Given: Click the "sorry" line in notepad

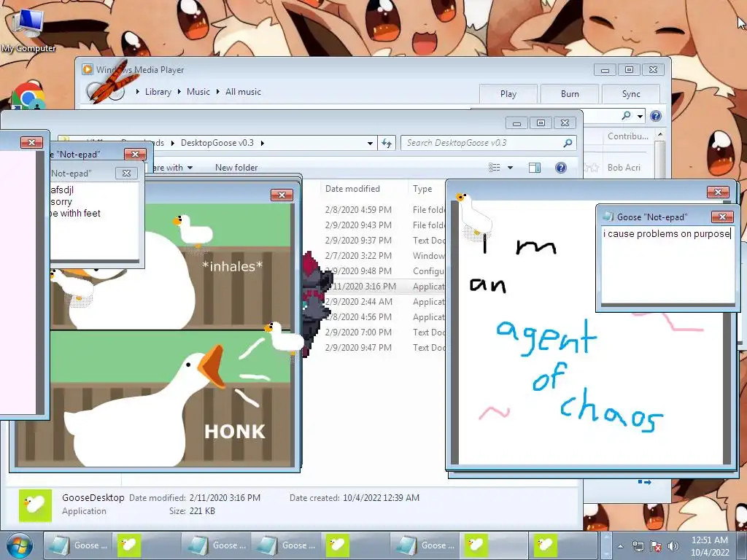Looking at the screenshot, I should coord(61,201).
